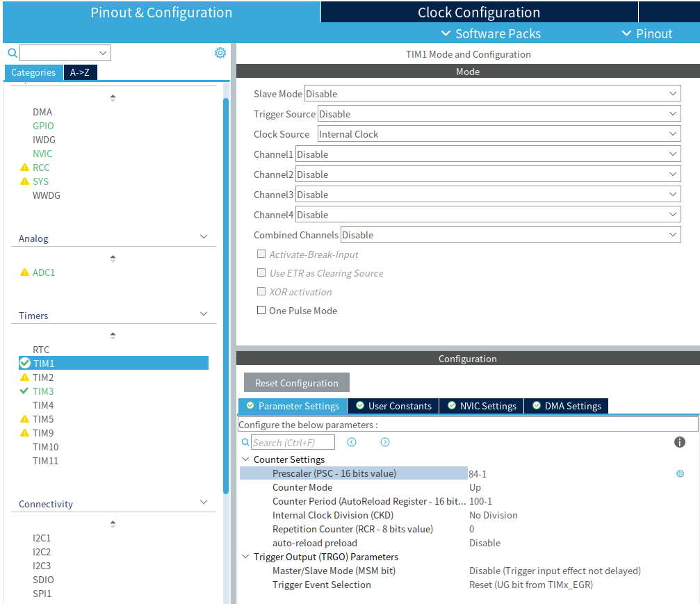Click the sort arrows under Analog header
The width and height of the screenshot is (700, 604).
tap(113, 259)
